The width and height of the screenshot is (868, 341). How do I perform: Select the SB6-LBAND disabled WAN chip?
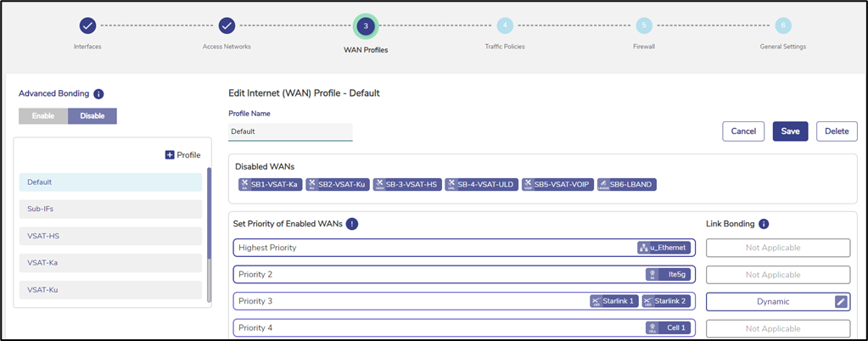pyautogui.click(x=627, y=185)
